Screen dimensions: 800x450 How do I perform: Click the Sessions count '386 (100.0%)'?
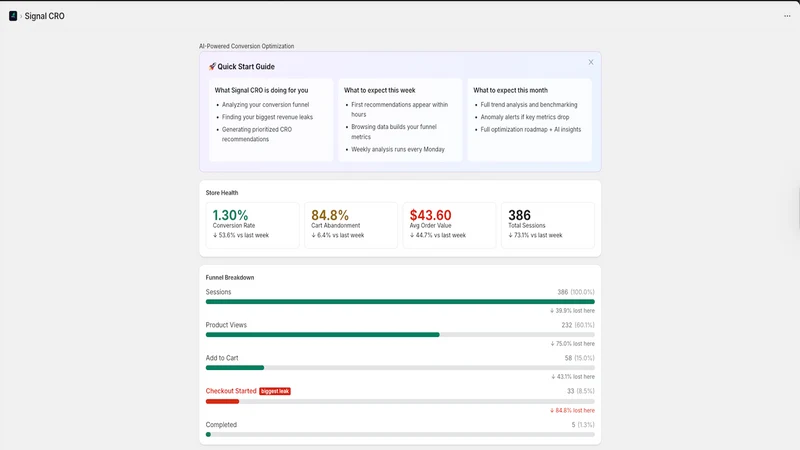point(576,292)
